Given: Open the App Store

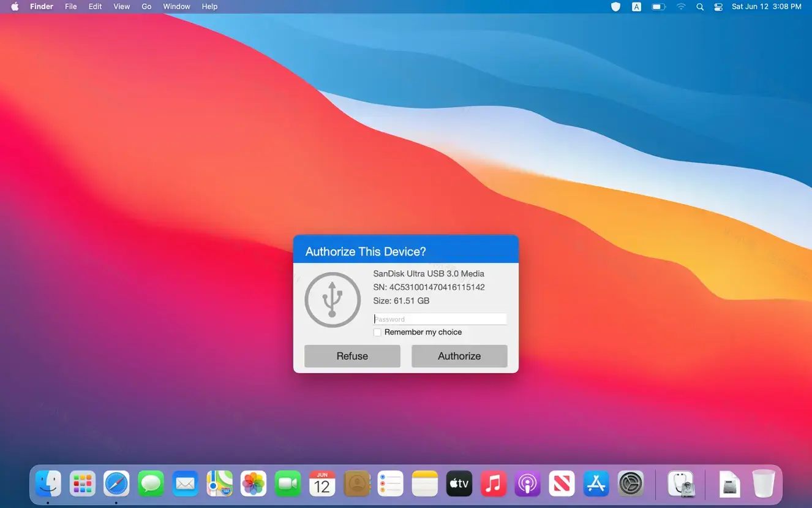Looking at the screenshot, I should [596, 483].
